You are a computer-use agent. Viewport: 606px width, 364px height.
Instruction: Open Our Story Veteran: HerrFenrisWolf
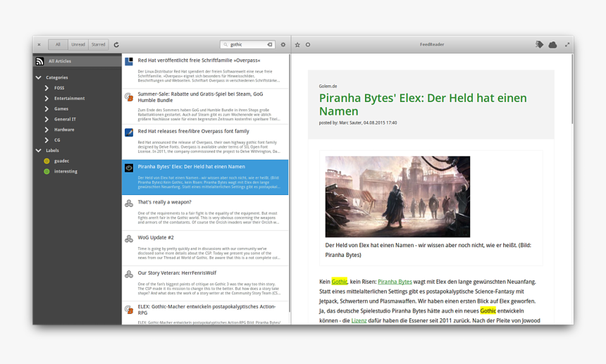click(205, 283)
